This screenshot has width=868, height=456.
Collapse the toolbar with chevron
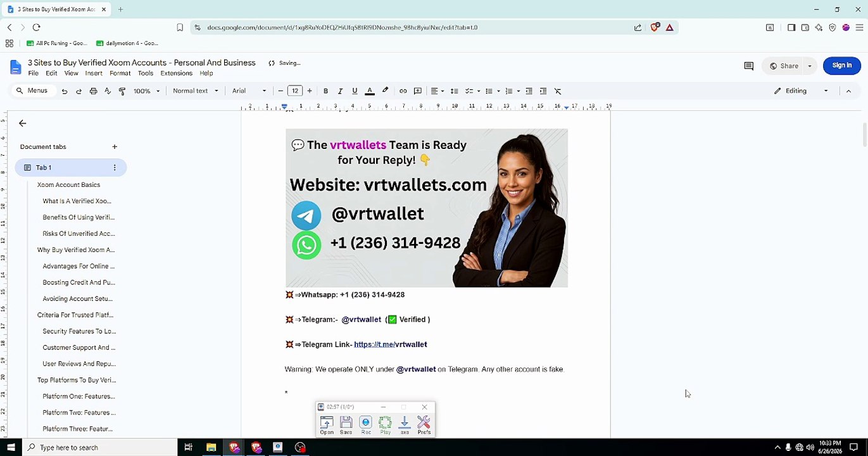pos(848,91)
